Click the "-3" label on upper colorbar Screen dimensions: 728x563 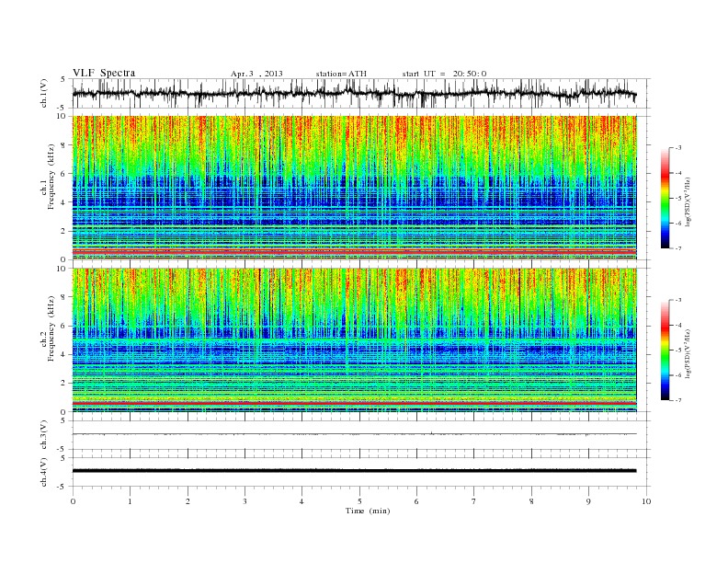[x=677, y=148]
